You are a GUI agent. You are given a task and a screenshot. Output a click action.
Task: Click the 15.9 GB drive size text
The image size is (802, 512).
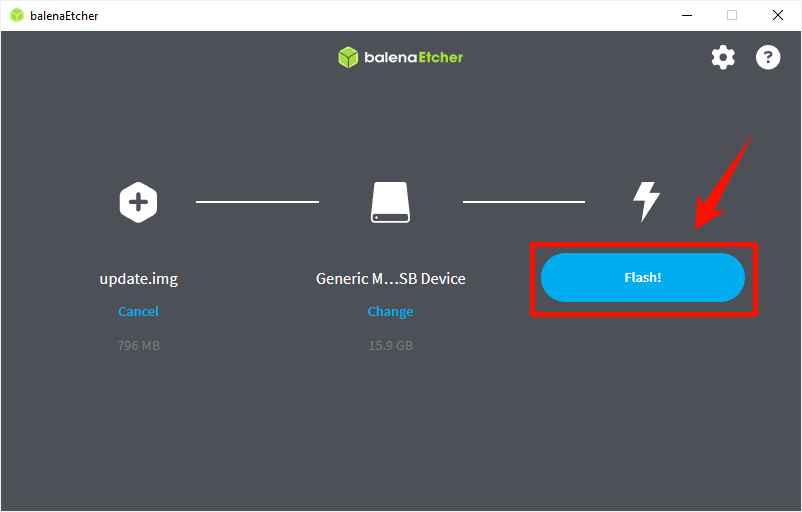390,346
